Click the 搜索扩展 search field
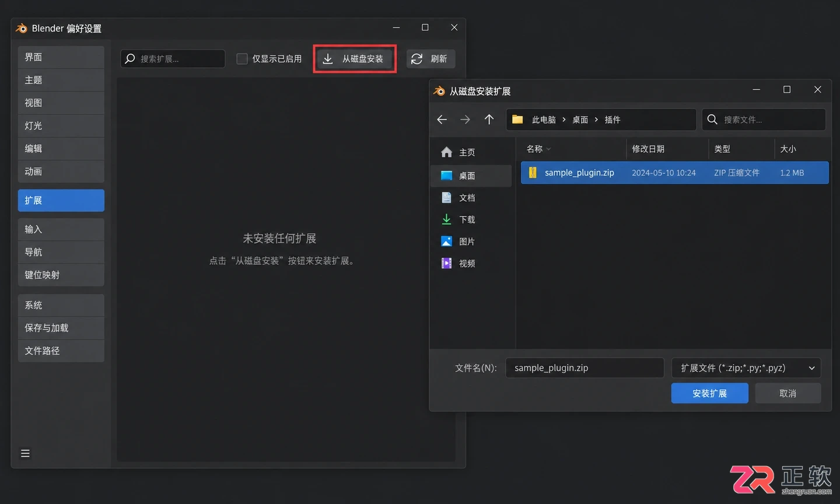This screenshot has height=504, width=840. click(x=173, y=59)
